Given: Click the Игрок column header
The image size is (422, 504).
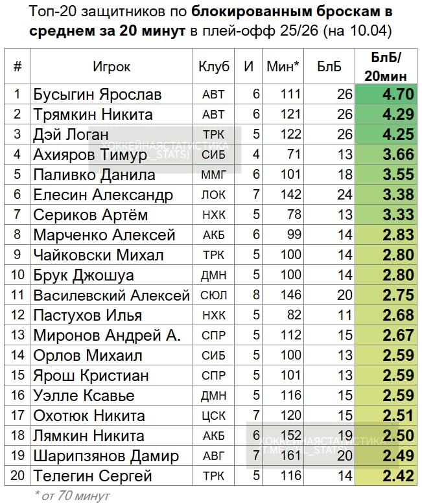Looking at the screenshot, I should pyautogui.click(x=111, y=67).
